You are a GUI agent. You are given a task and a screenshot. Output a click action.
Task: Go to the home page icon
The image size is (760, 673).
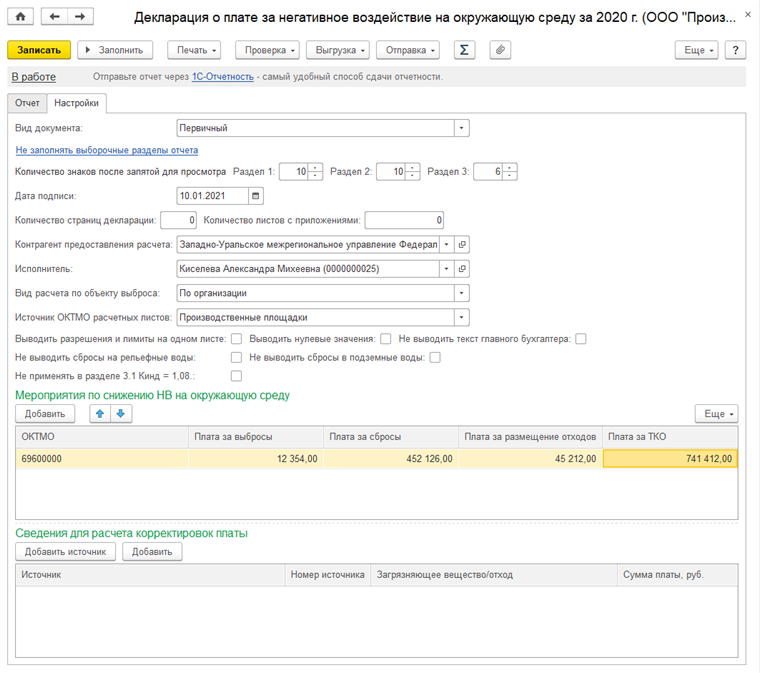tap(20, 16)
